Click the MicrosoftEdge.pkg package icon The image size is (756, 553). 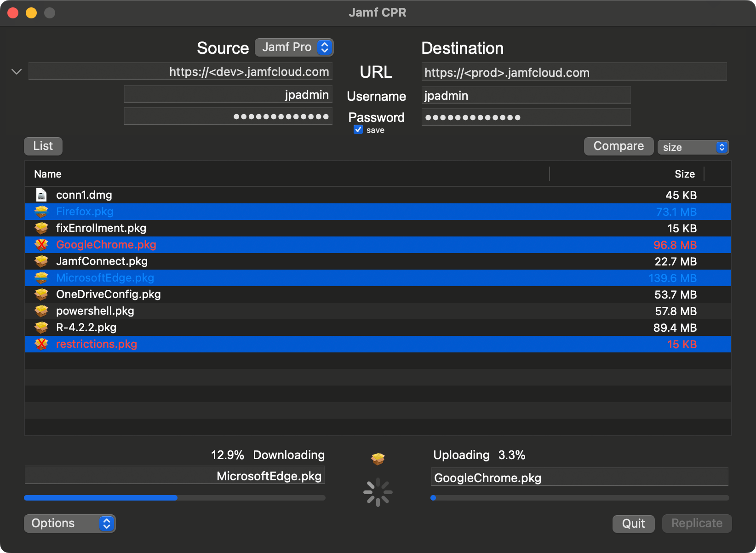pos(41,278)
